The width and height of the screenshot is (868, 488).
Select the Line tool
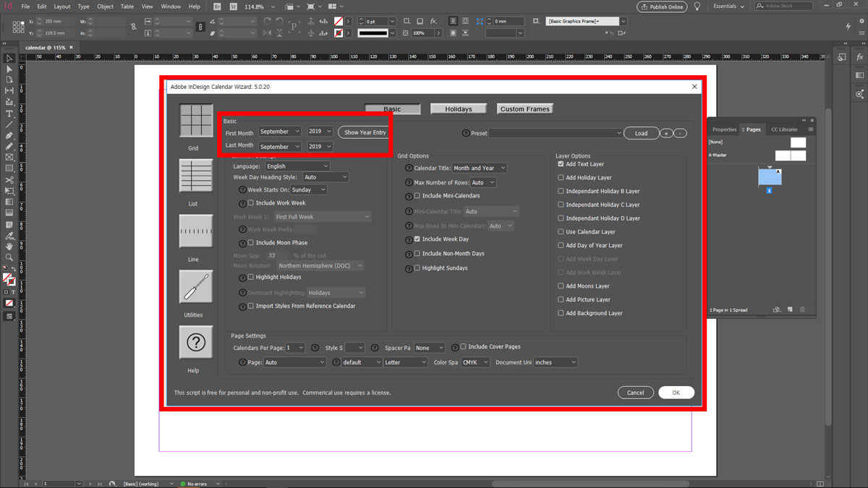(9, 125)
